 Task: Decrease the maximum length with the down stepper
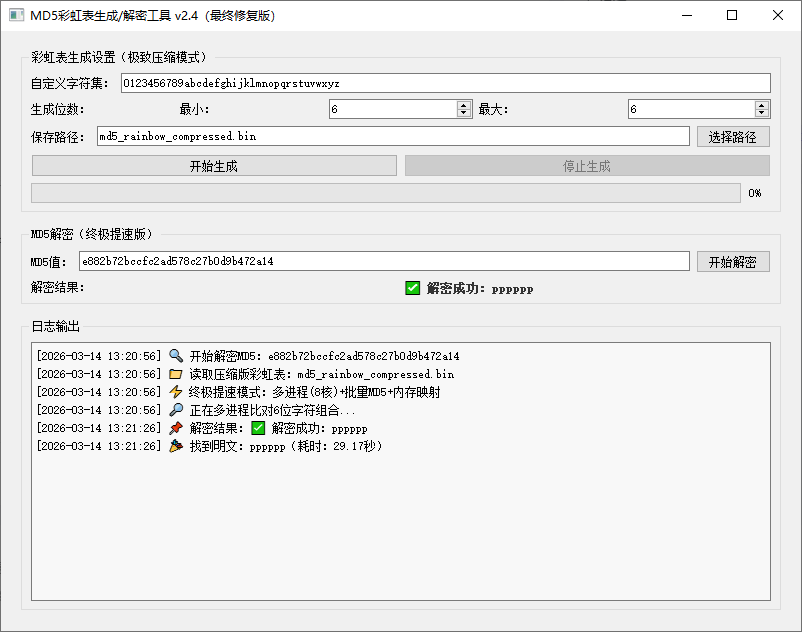(760, 113)
